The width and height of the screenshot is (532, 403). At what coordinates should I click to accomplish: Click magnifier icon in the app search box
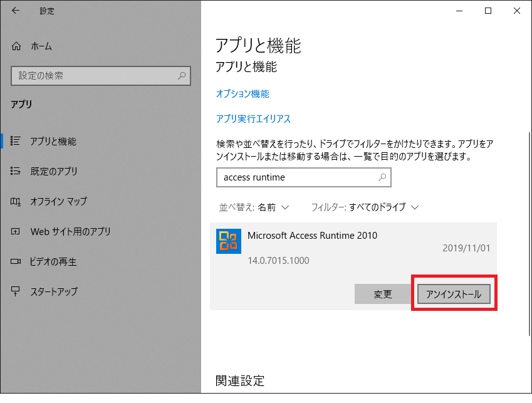(382, 177)
